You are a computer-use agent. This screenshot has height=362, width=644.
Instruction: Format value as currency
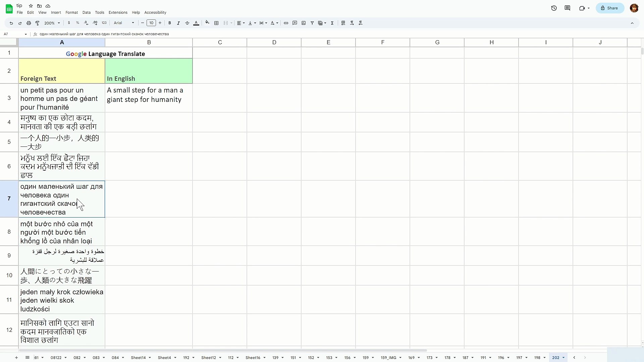pos(69,23)
